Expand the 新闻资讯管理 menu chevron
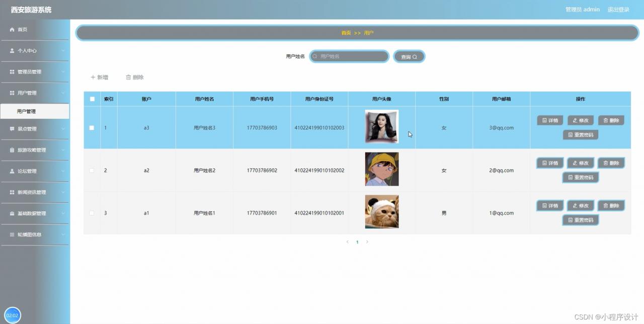The image size is (644, 324). pyautogui.click(x=63, y=192)
